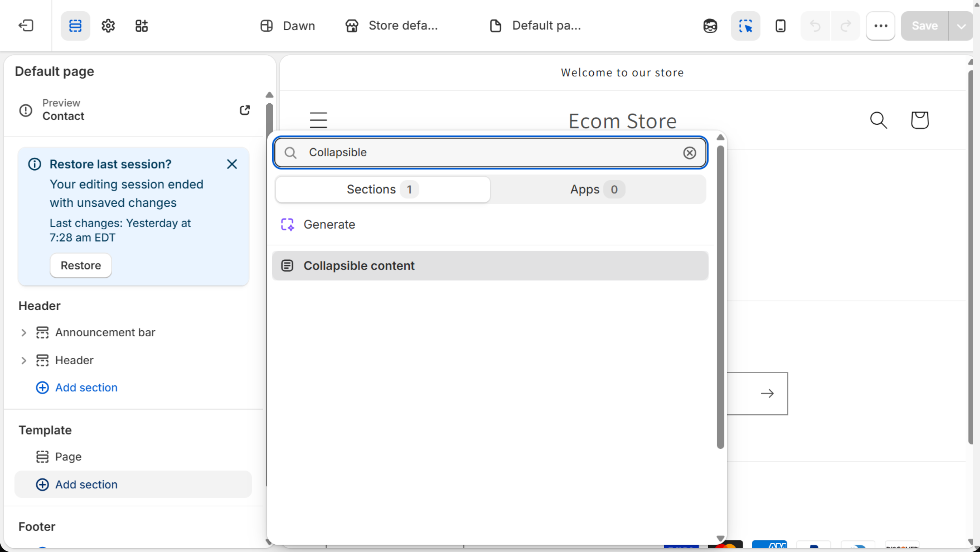Open the more actions ellipsis menu
Screen dimensions: 980x552
click(881, 26)
